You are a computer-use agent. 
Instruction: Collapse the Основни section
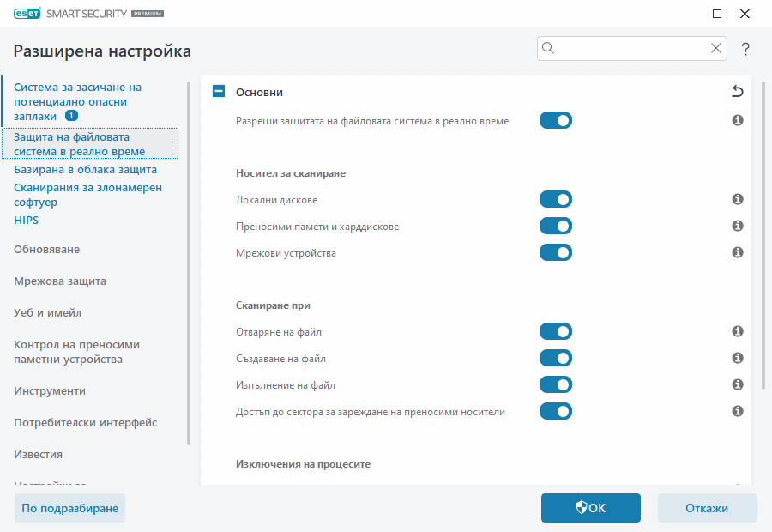click(x=217, y=90)
